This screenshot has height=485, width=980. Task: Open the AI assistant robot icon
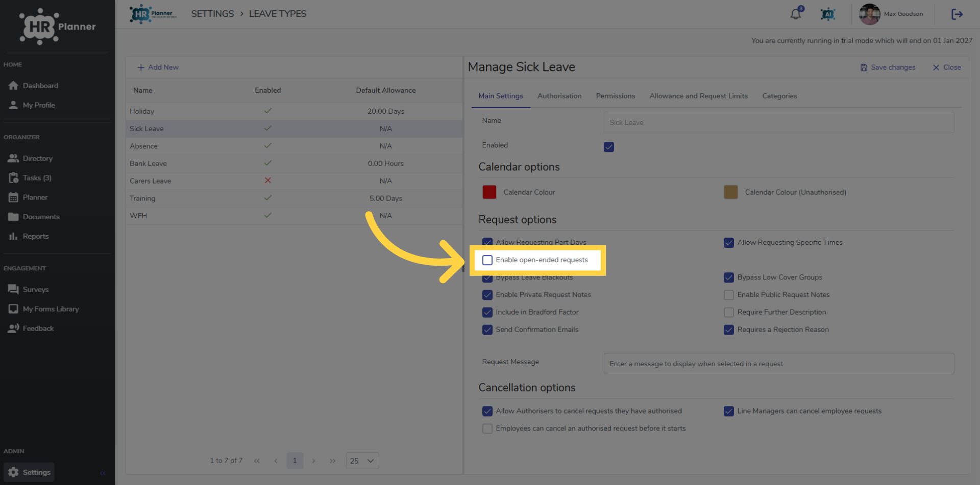[x=828, y=14]
